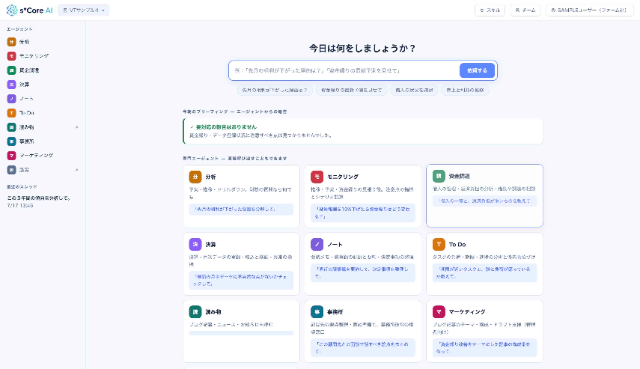Image resolution: width=640 pixels, height=369 pixels.
Task: Open the gray 設定 icon in the sidebar
Action: [11, 169]
